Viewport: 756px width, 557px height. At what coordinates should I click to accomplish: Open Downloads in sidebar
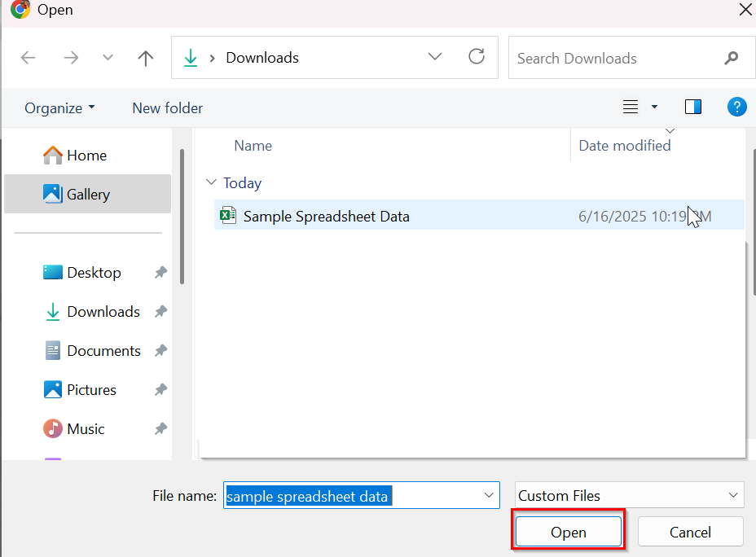tap(103, 312)
